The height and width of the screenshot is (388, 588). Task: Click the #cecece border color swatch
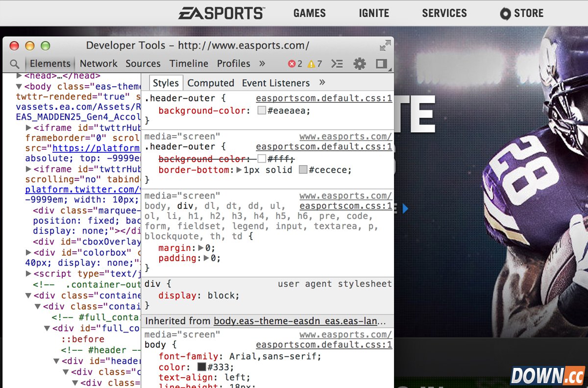303,170
